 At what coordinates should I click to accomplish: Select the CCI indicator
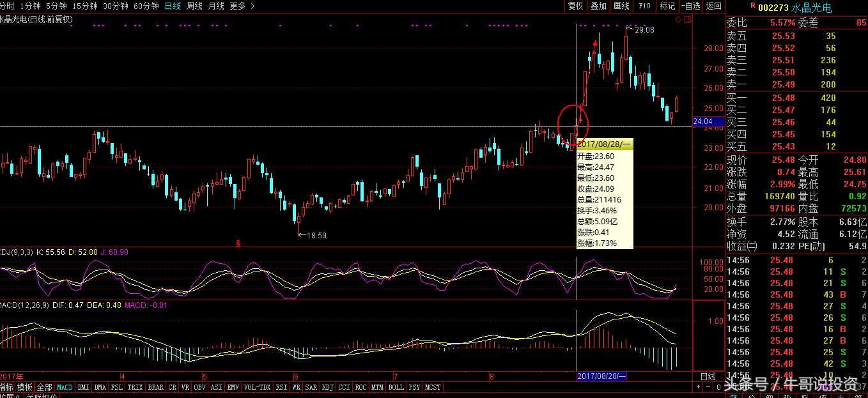tap(344, 387)
